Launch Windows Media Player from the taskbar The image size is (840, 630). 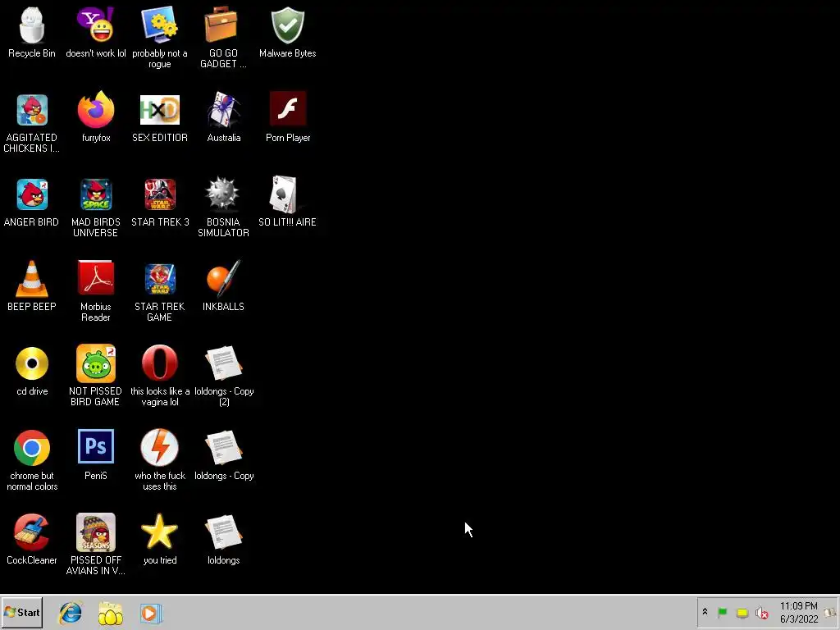pyautogui.click(x=151, y=614)
